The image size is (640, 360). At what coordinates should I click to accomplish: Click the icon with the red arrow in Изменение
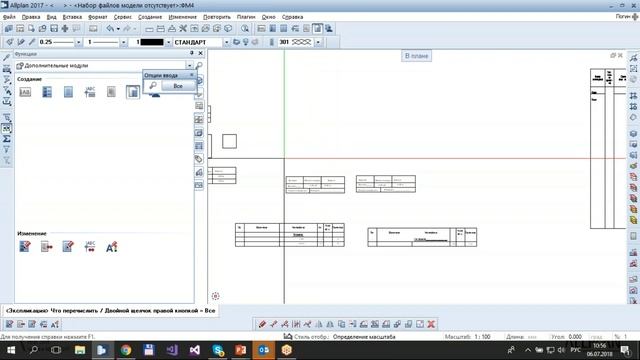47,247
